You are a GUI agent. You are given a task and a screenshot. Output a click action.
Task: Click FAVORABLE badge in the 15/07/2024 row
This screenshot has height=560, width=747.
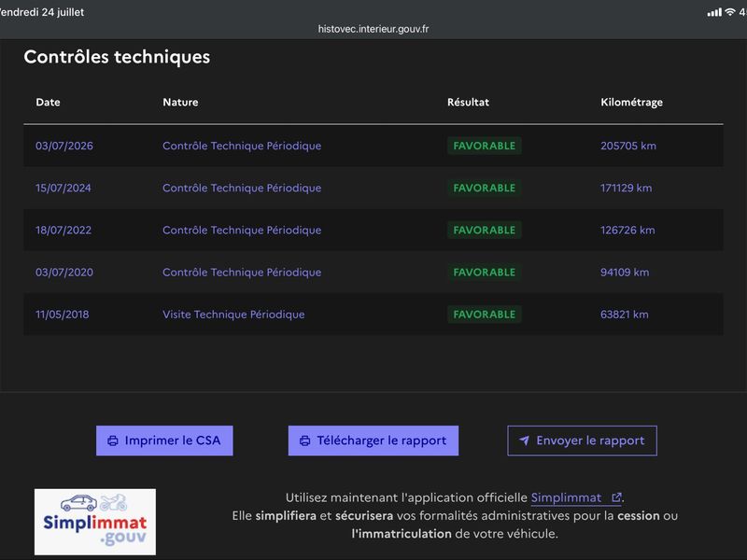pyautogui.click(x=484, y=189)
